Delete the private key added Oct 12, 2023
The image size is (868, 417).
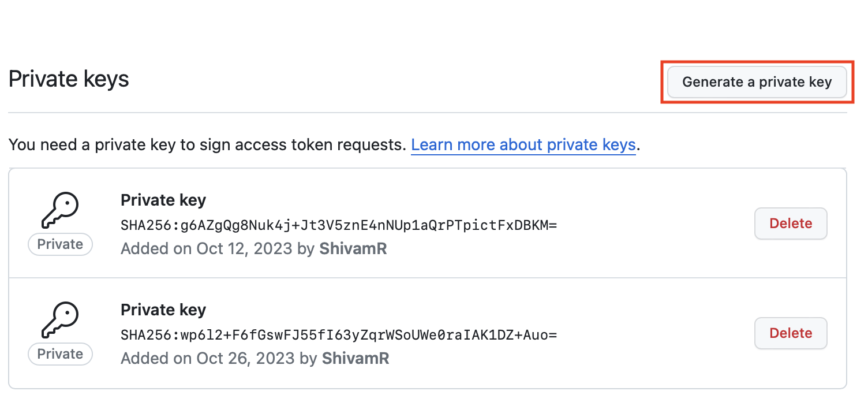[x=791, y=224]
